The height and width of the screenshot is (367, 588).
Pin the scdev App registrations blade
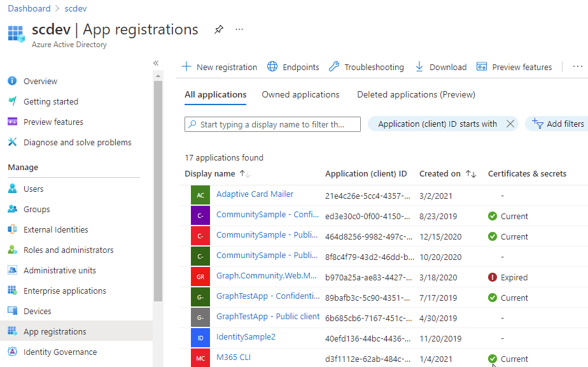coord(219,29)
